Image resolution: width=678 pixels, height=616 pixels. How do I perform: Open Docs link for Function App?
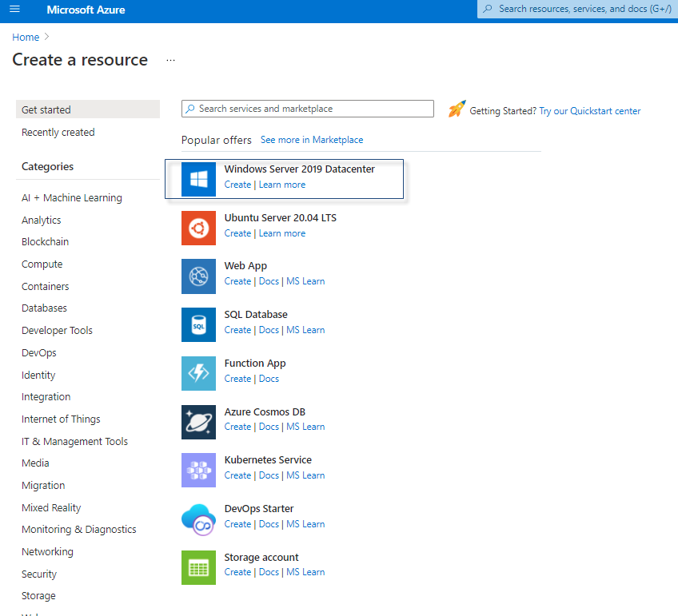tap(269, 379)
